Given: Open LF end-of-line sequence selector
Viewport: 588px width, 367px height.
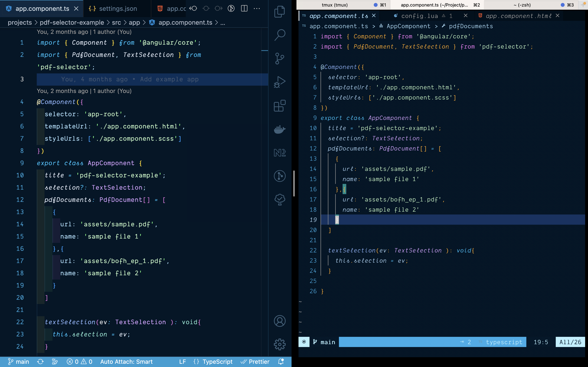Looking at the screenshot, I should tap(183, 362).
